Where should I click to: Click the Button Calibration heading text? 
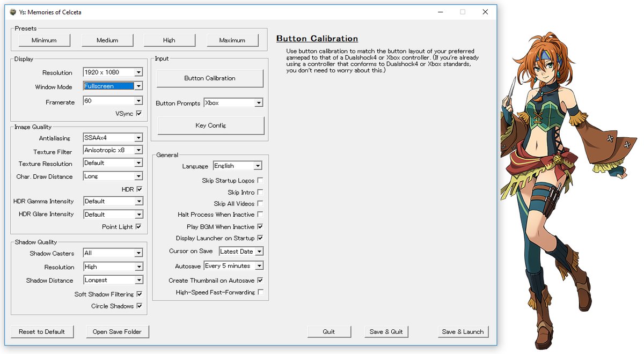317,39
